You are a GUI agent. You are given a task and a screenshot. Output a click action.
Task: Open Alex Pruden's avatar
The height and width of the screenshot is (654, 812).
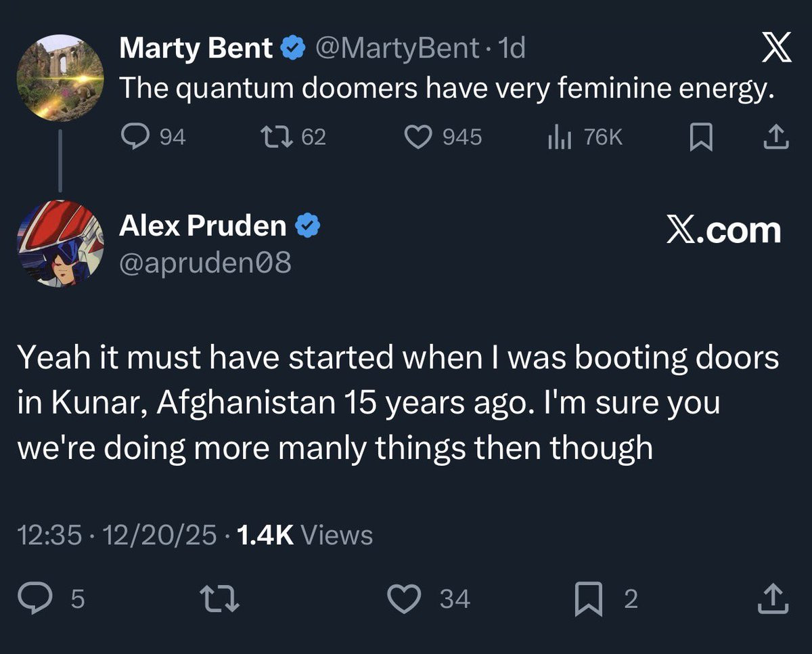[x=60, y=244]
